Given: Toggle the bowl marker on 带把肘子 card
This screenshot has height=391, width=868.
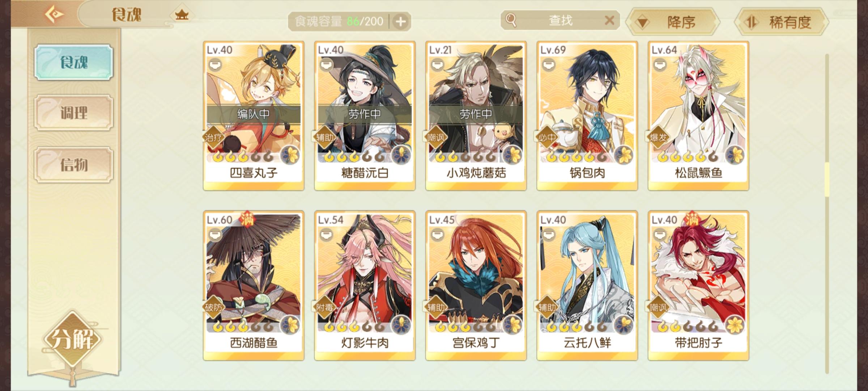Looking at the screenshot, I should (x=660, y=235).
